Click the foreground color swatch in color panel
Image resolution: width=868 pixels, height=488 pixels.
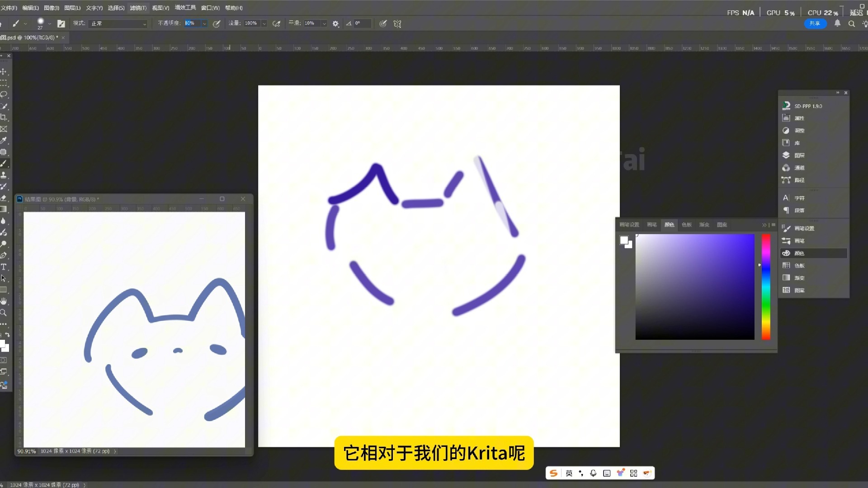point(624,240)
